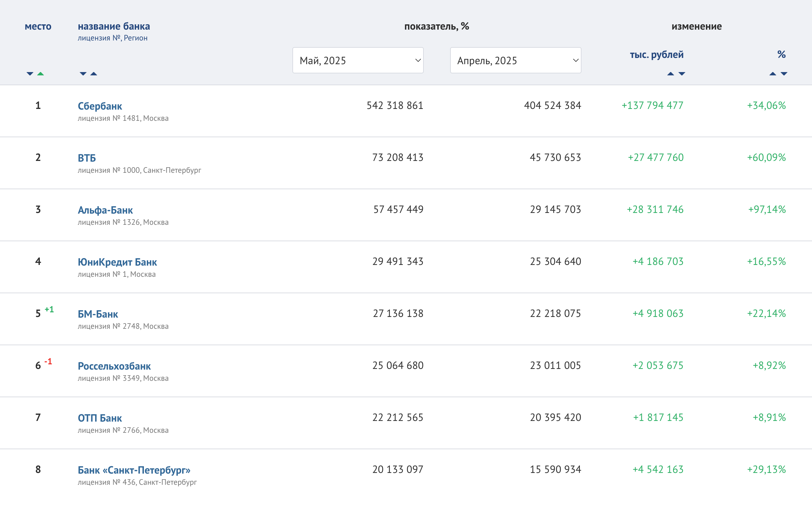Click ВТБ percent +60,09%
The width and height of the screenshot is (812, 520).
click(767, 157)
